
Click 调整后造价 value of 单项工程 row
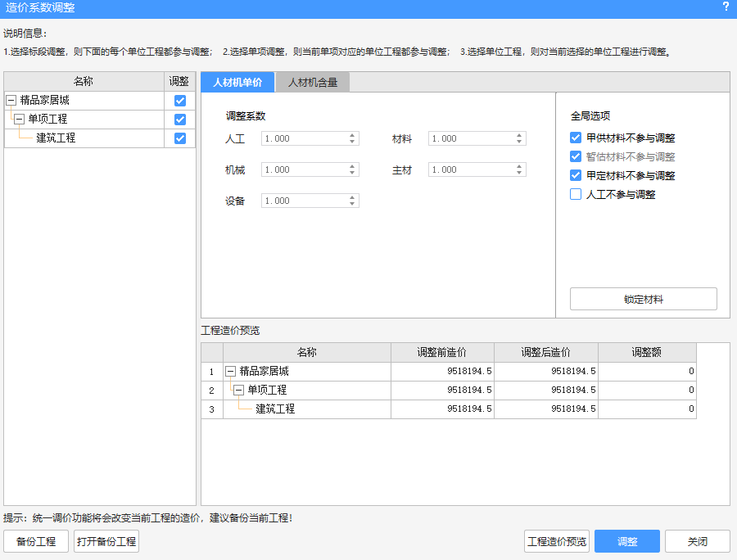tap(546, 390)
